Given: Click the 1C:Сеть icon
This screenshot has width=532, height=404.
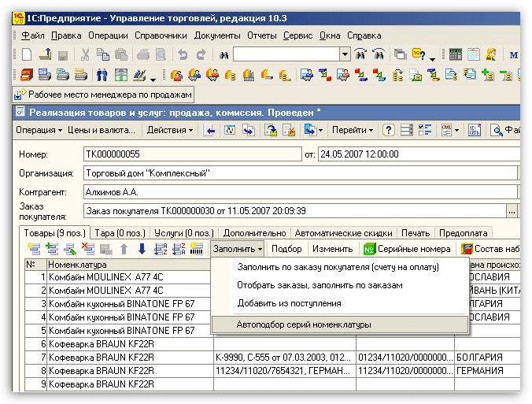Looking at the screenshot, I should (475, 130).
